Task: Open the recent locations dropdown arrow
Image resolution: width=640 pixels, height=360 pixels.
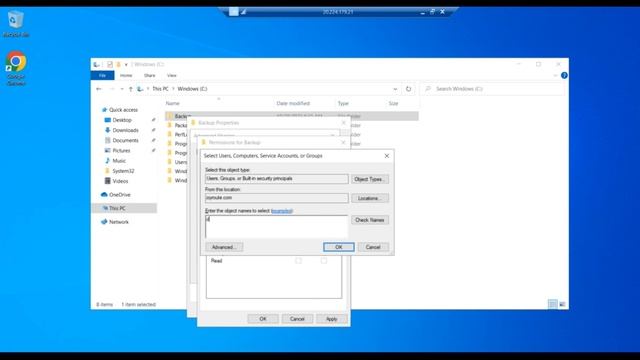Action: pyautogui.click(x=122, y=89)
